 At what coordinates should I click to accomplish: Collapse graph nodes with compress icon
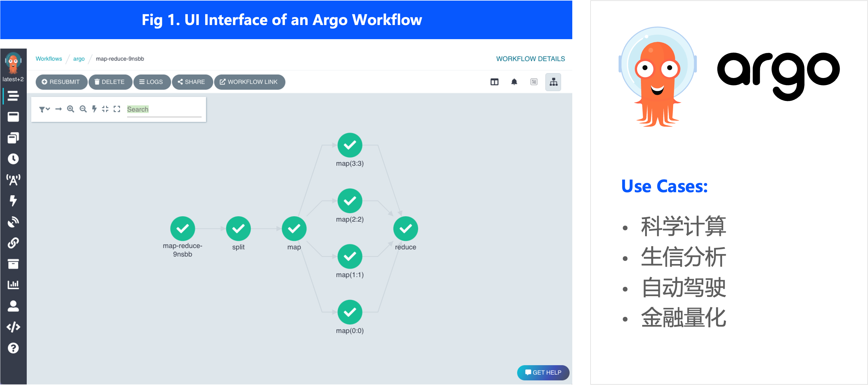(x=105, y=109)
